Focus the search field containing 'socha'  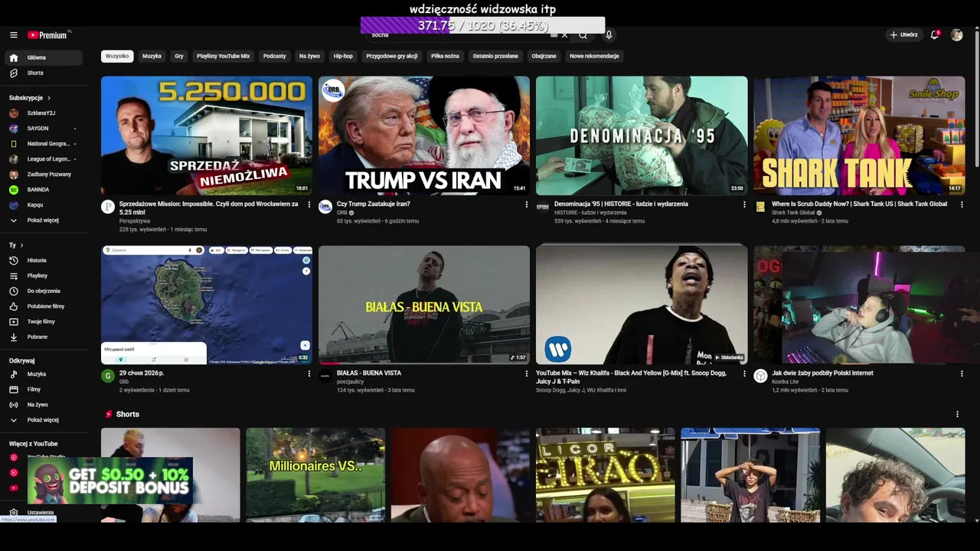pyautogui.click(x=459, y=35)
